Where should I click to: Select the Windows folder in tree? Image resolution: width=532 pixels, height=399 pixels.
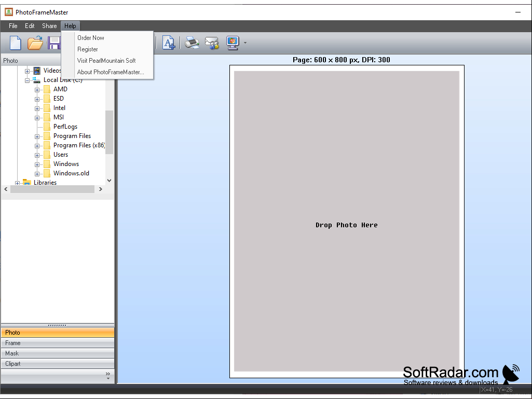(66, 164)
